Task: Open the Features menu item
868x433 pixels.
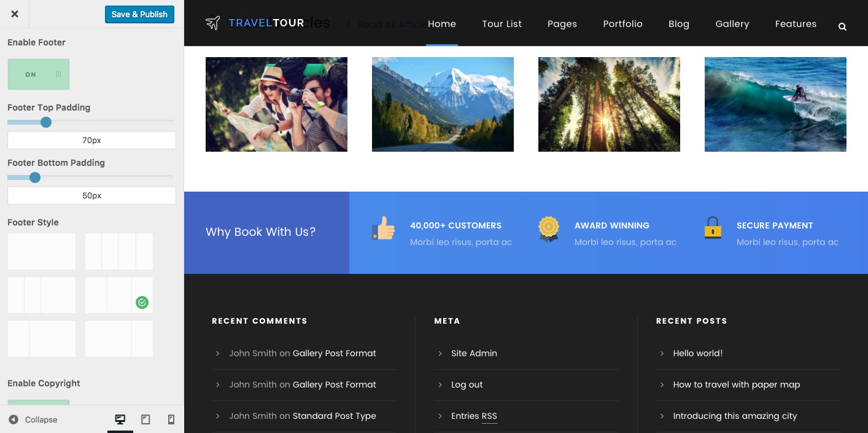Action: 796,24
